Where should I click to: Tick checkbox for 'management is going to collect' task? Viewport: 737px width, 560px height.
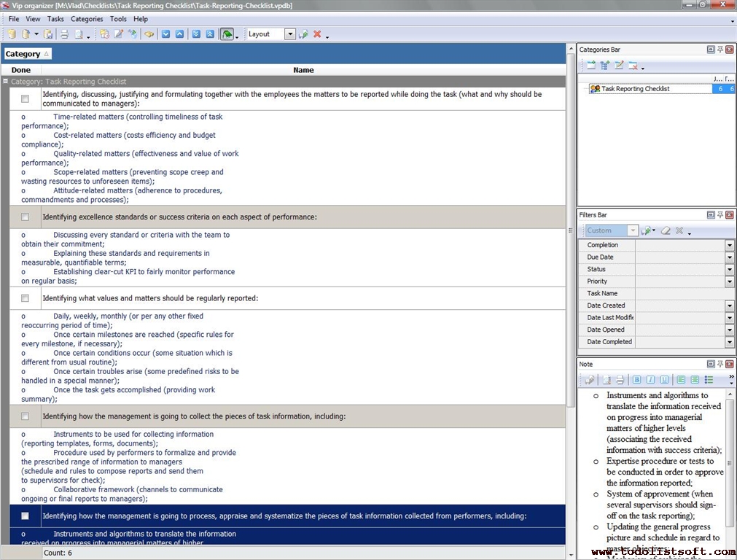[25, 416]
